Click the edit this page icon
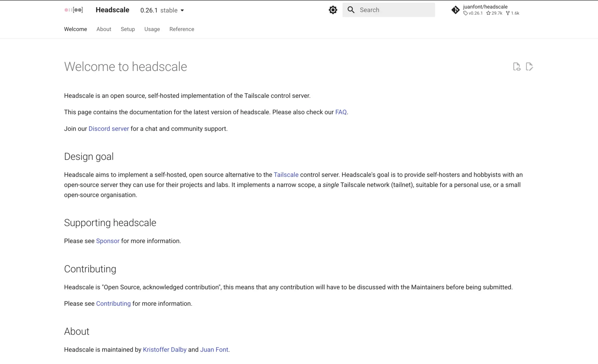Image resolution: width=598 pixels, height=364 pixels. [x=529, y=67]
